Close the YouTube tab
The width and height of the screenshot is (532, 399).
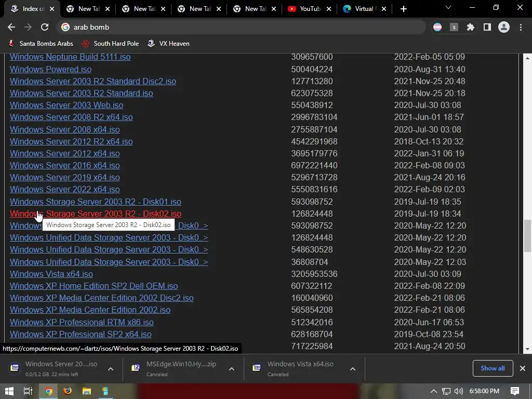point(329,9)
